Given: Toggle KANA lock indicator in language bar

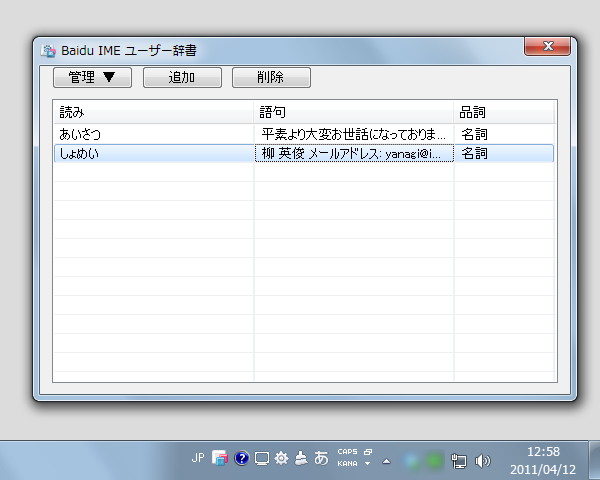Looking at the screenshot, I should [347, 464].
